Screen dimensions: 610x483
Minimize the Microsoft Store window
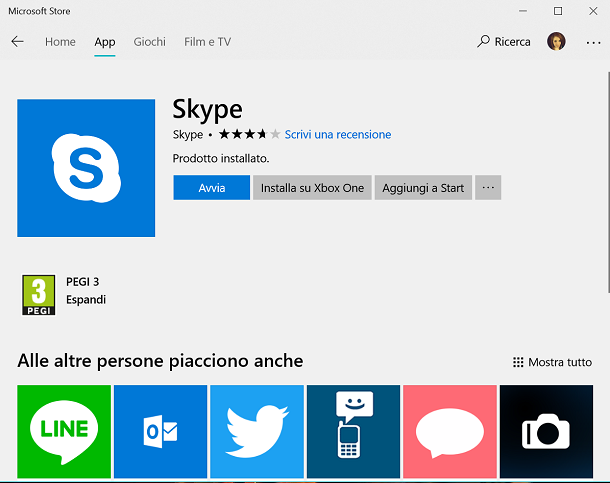point(523,11)
